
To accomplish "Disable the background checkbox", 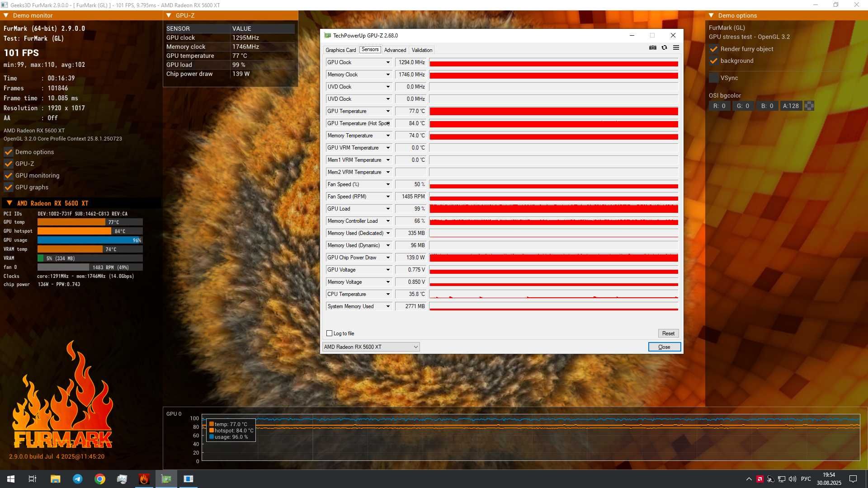I will pyautogui.click(x=713, y=61).
